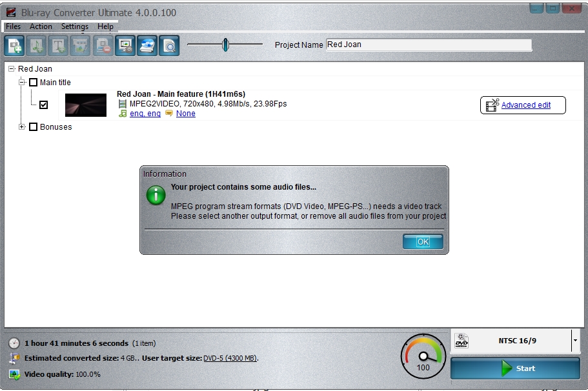Image resolution: width=588 pixels, height=391 pixels.
Task: Click the subtitle speech bubble icon
Action: pos(169,113)
